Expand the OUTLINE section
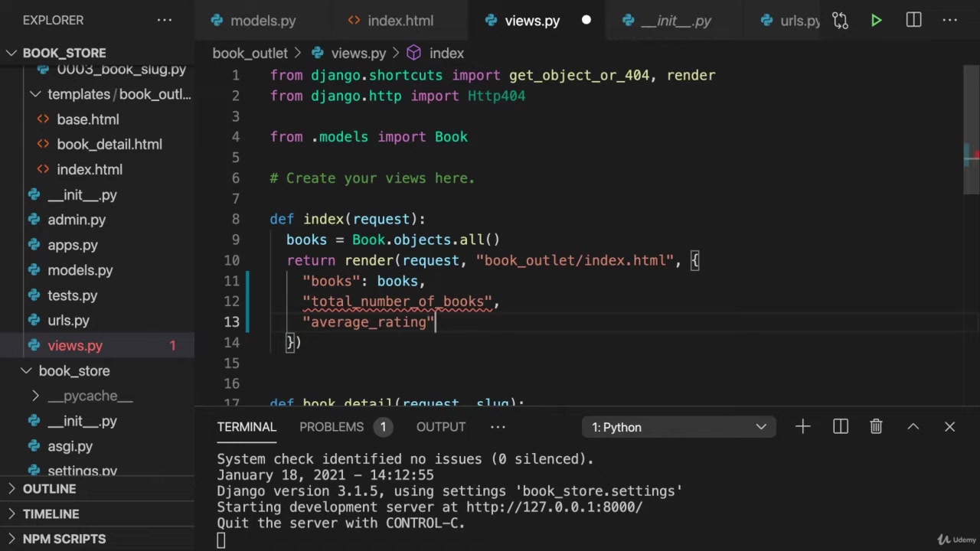 coord(49,489)
